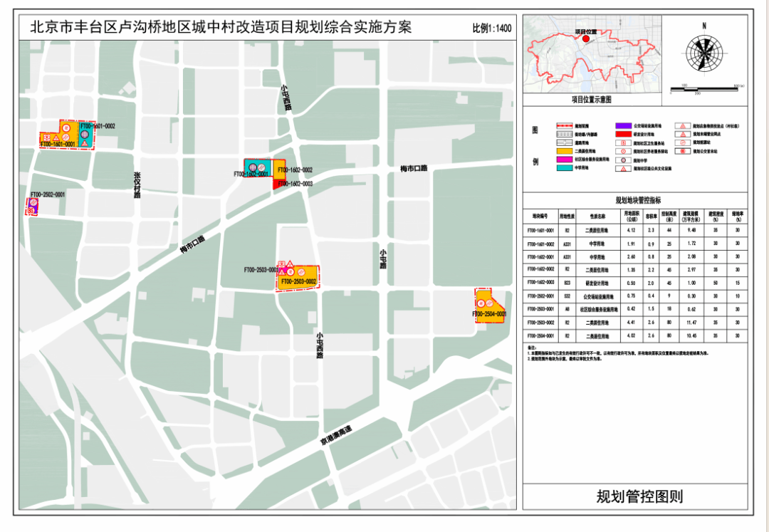The height and width of the screenshot is (532, 769).
Task: Click the 比例1:1400 scale text
Action: pos(492,28)
